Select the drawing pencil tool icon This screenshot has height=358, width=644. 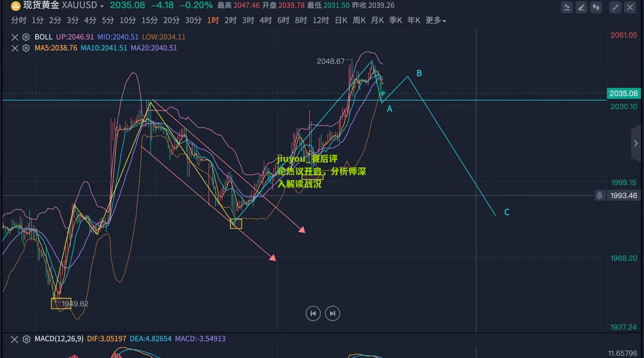click(x=581, y=7)
